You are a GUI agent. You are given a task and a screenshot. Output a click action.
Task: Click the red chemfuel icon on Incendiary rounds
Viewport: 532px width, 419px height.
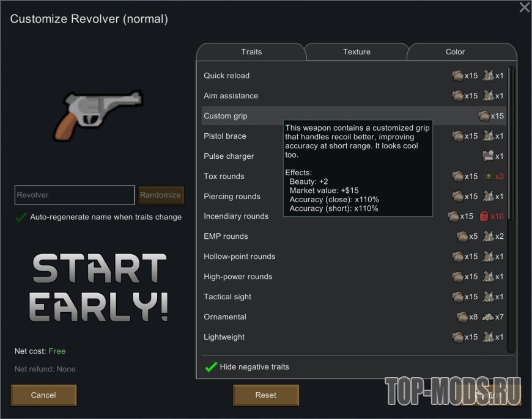pyautogui.click(x=484, y=216)
